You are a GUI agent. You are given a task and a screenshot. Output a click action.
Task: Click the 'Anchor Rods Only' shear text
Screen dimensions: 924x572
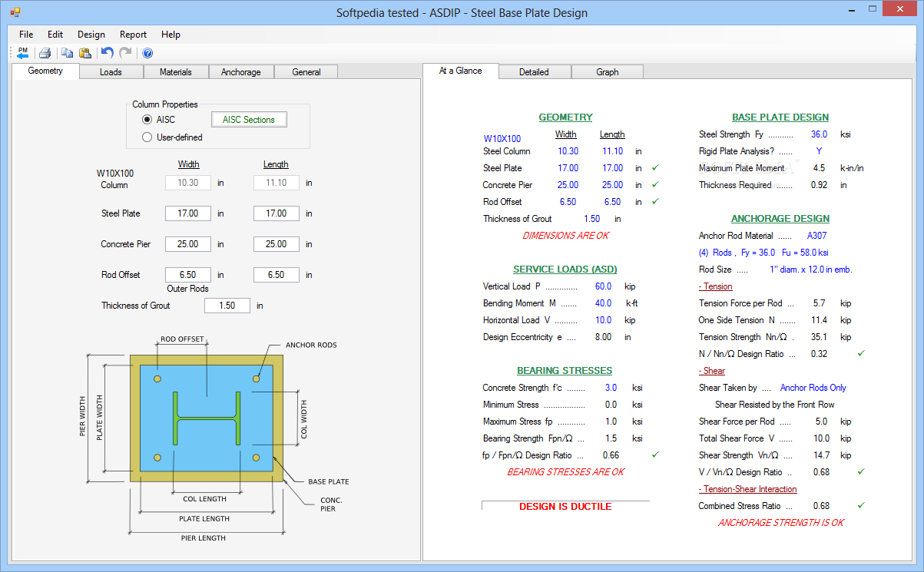[813, 388]
